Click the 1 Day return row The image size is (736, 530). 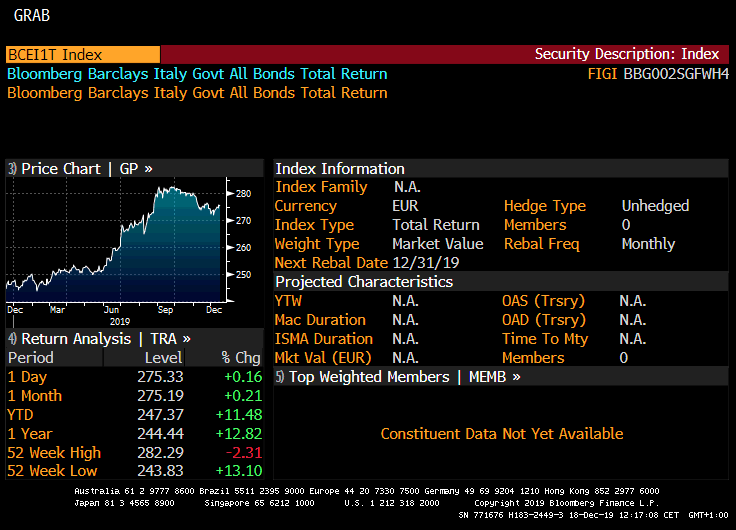pyautogui.click(x=134, y=376)
